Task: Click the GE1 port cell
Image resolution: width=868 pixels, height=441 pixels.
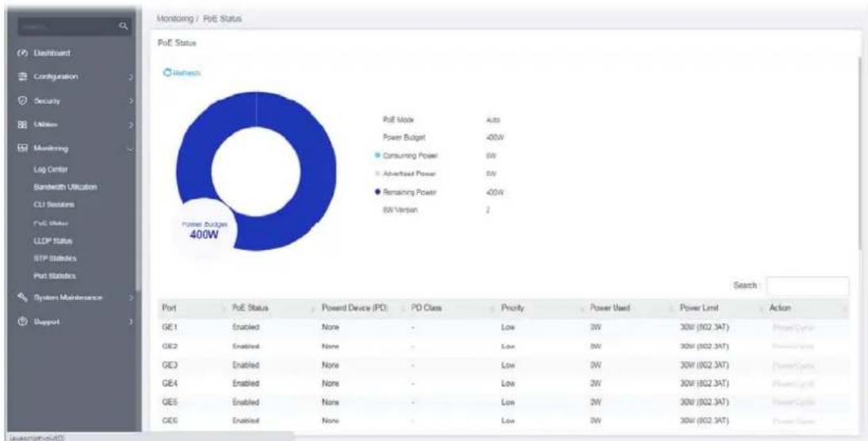Action: (168, 328)
